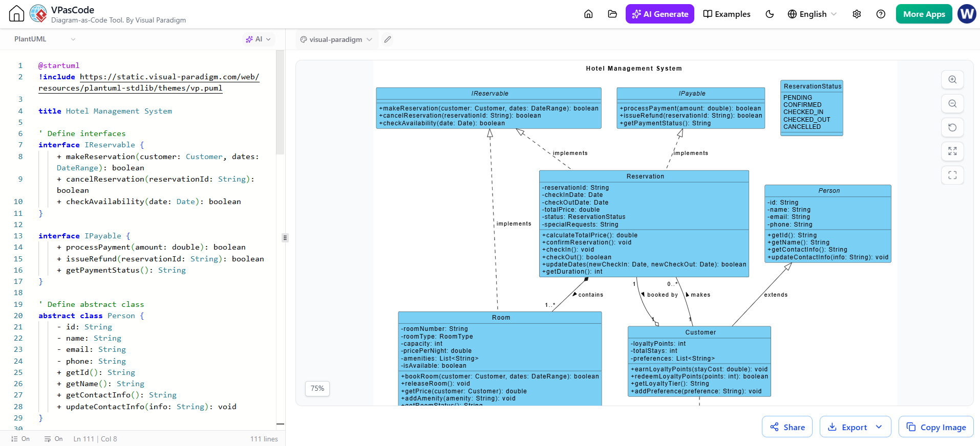Open the home page toolbar icon
Image resolution: width=980 pixels, height=446 pixels.
pos(588,14)
